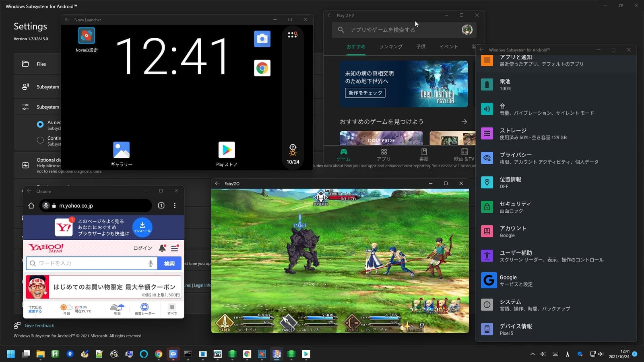Tap the microphone voice search icon
The width and height of the screenshot is (644, 362).
click(x=151, y=263)
